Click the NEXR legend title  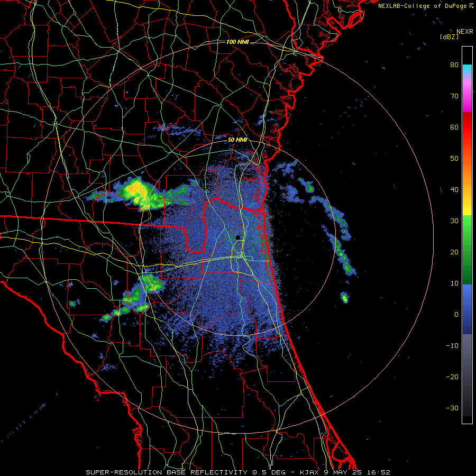[x=464, y=32]
